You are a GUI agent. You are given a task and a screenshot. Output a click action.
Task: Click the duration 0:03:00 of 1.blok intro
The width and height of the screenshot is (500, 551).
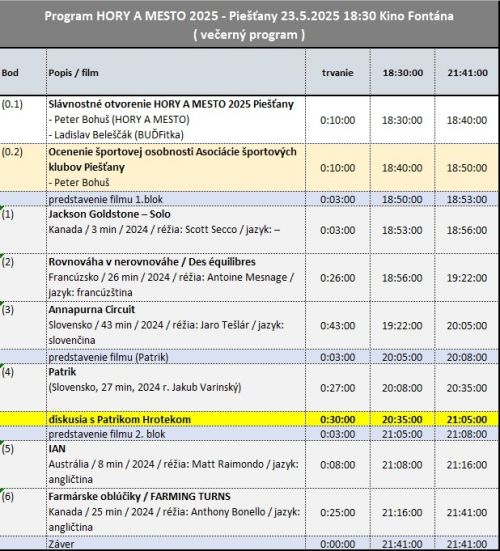pyautogui.click(x=338, y=199)
